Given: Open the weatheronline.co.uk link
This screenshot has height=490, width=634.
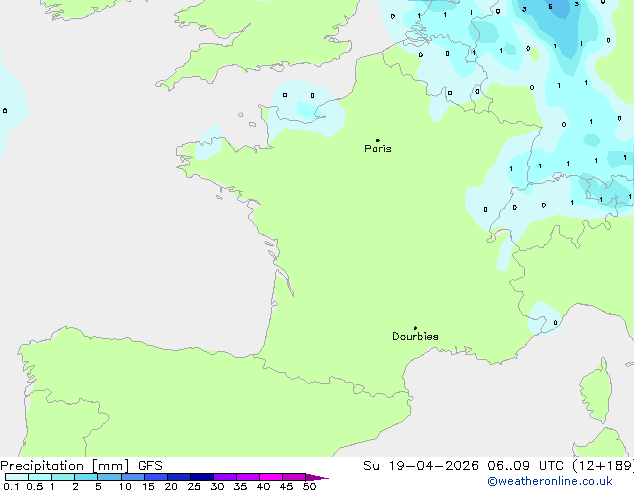Looking at the screenshot, I should (550, 481).
